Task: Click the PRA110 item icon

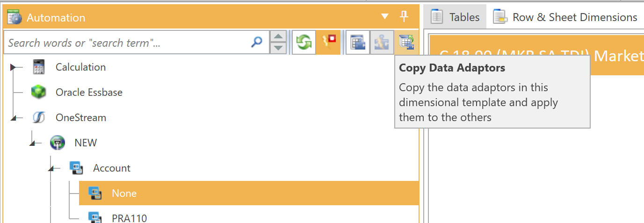Action: pyautogui.click(x=95, y=218)
